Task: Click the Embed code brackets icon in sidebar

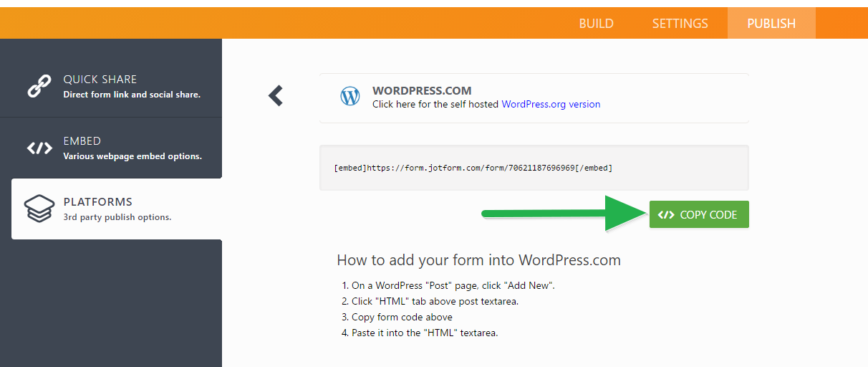Action: coord(39,148)
